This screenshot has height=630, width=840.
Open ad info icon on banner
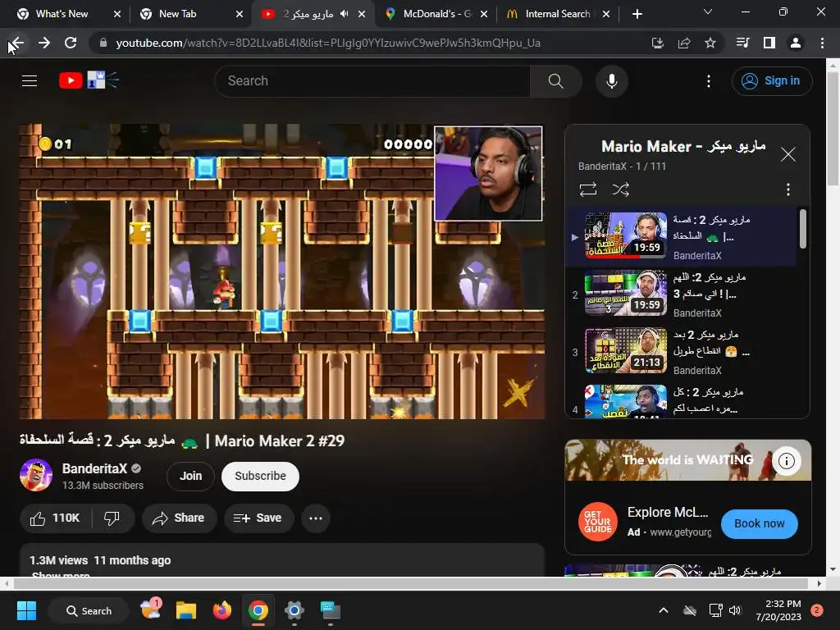tap(787, 461)
